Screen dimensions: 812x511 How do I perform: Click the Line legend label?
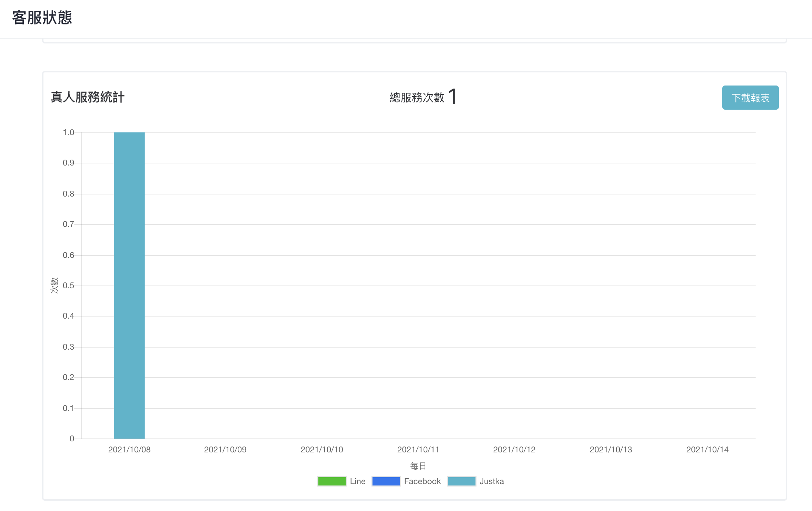358,481
